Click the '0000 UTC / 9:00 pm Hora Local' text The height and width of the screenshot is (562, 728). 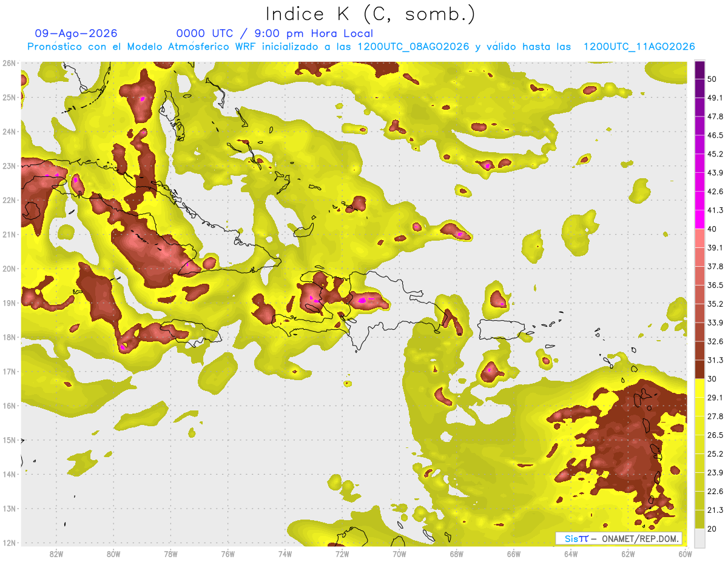tap(275, 33)
